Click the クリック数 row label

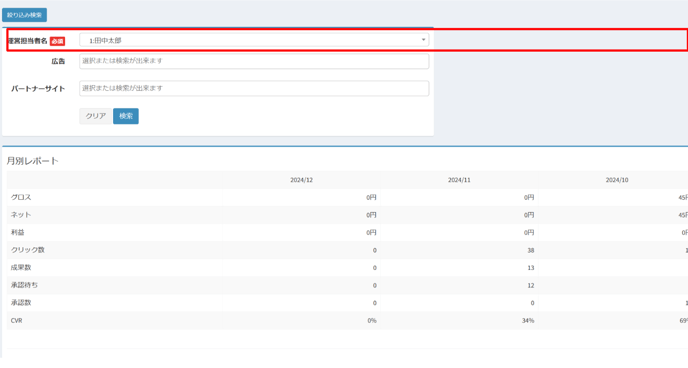coord(28,250)
